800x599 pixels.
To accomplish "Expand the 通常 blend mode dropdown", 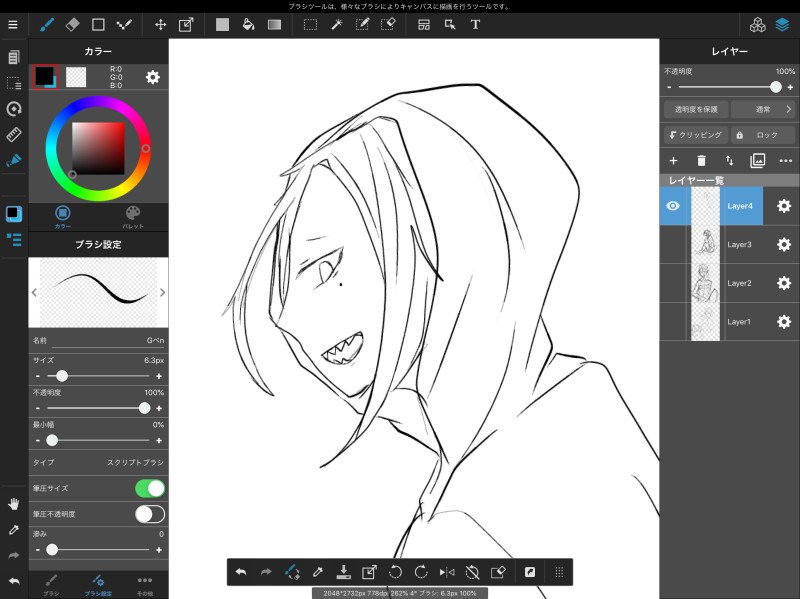I will pyautogui.click(x=763, y=109).
